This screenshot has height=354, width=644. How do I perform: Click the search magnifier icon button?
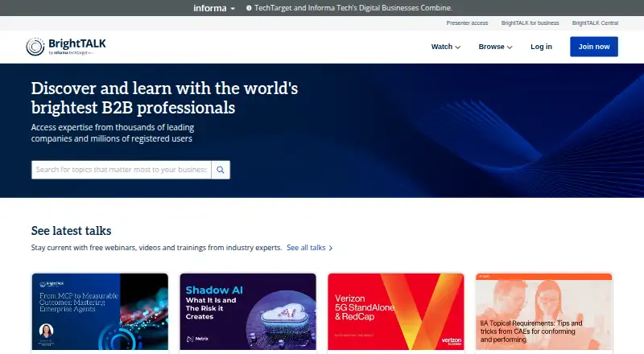coord(221,170)
